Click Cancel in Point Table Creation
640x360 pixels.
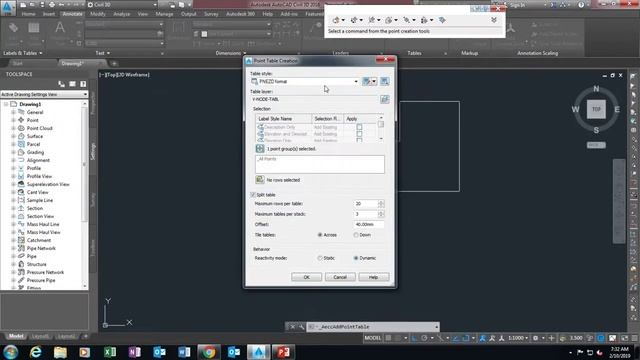340,277
